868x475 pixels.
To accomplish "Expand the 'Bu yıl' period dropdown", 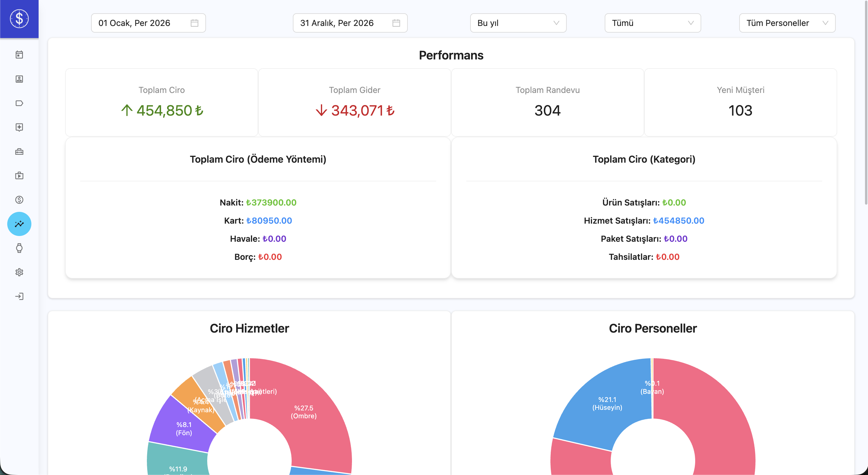I will pos(518,23).
